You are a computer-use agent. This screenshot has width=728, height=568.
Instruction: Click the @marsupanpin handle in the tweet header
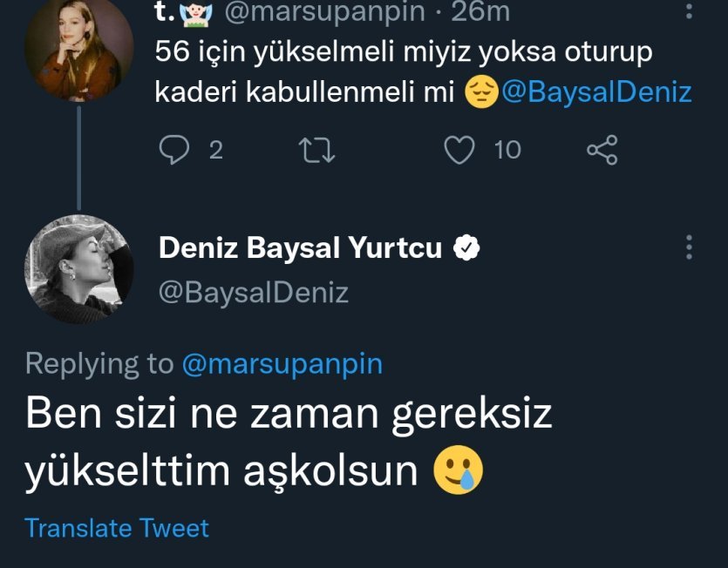point(326,11)
